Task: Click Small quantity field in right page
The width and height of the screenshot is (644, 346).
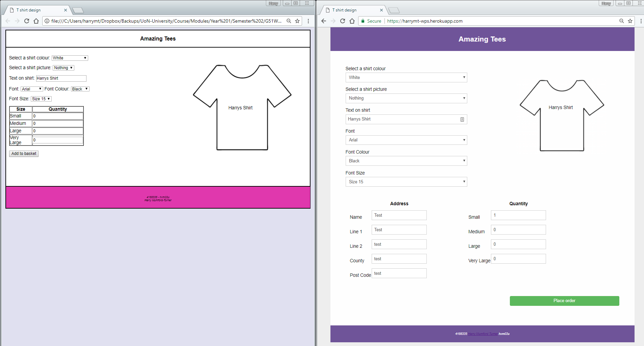Action: pyautogui.click(x=518, y=215)
